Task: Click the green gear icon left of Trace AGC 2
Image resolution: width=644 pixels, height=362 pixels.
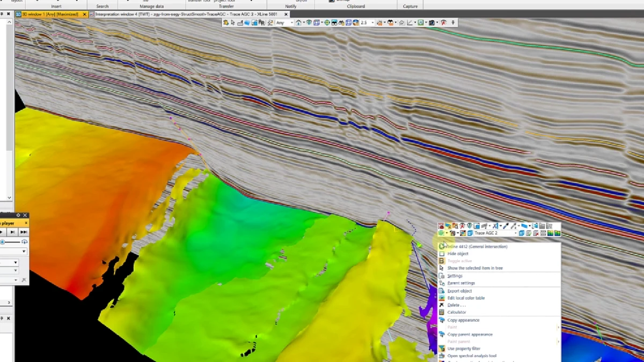Action: point(441,233)
